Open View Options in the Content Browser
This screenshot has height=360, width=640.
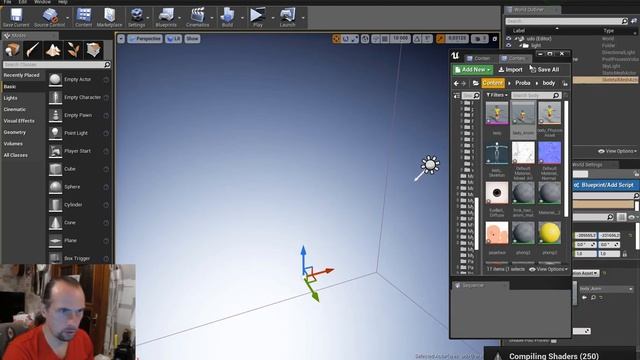click(x=548, y=269)
